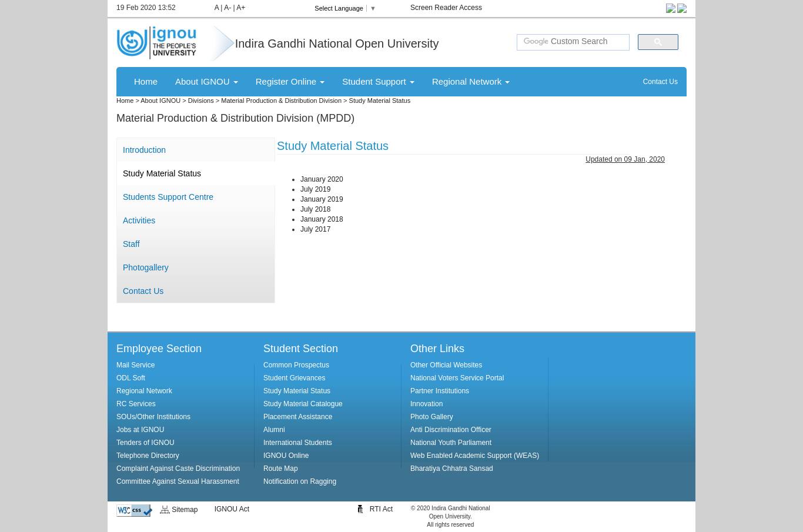Select the A+ font size option
The height and width of the screenshot is (532, 803).
point(240,8)
